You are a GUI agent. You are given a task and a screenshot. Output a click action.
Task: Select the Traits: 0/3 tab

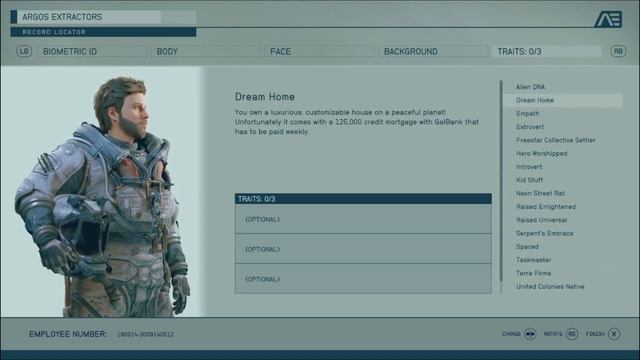pos(547,51)
